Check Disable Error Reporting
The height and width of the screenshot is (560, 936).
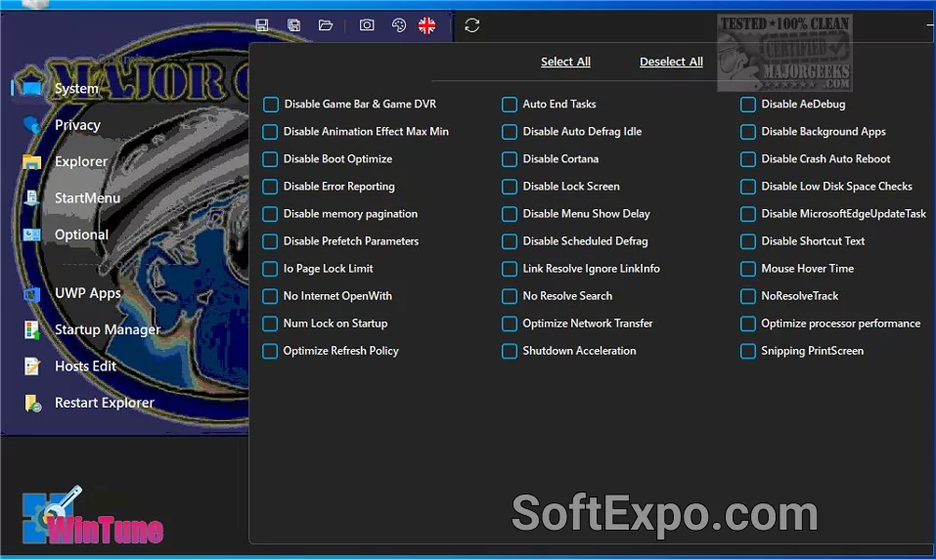[x=270, y=187]
